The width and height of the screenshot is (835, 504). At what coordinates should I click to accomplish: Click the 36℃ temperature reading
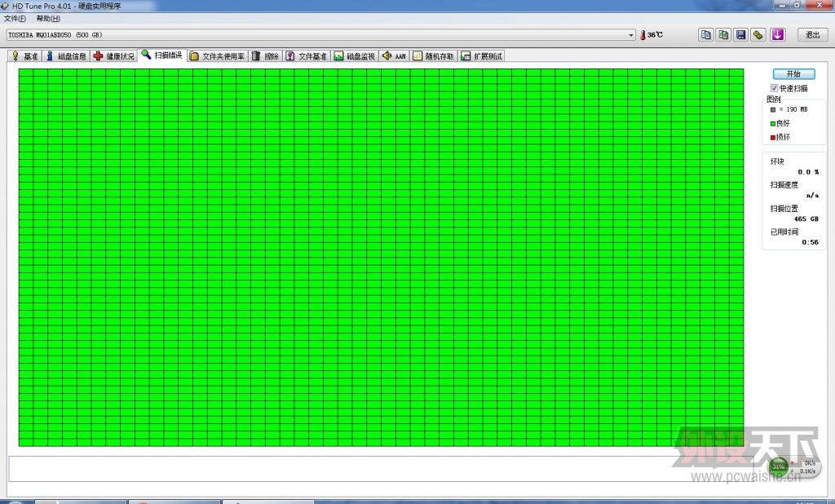(x=655, y=34)
